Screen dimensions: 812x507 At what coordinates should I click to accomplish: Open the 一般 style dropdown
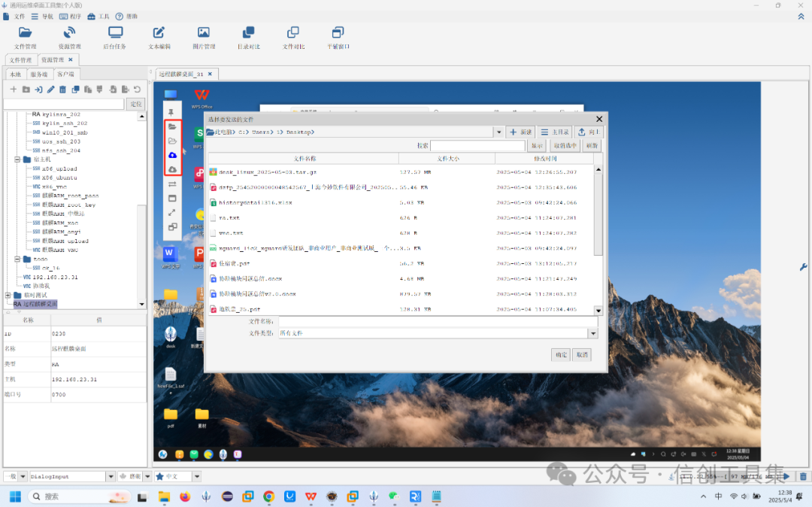(x=23, y=476)
